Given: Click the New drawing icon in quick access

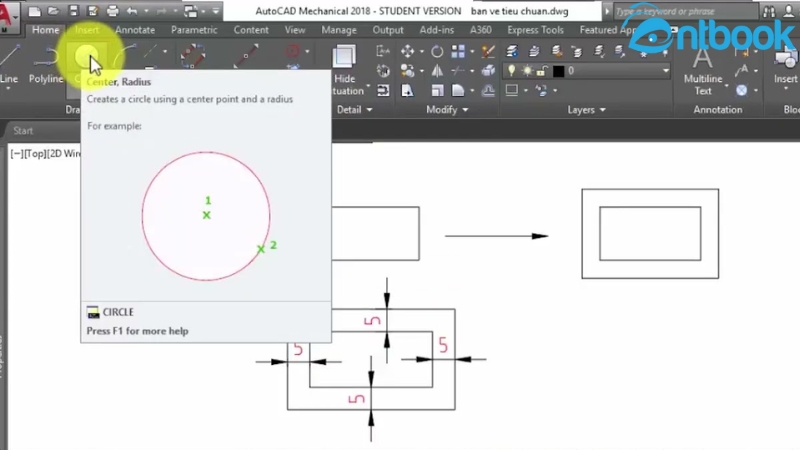Looking at the screenshot, I should click(x=35, y=11).
